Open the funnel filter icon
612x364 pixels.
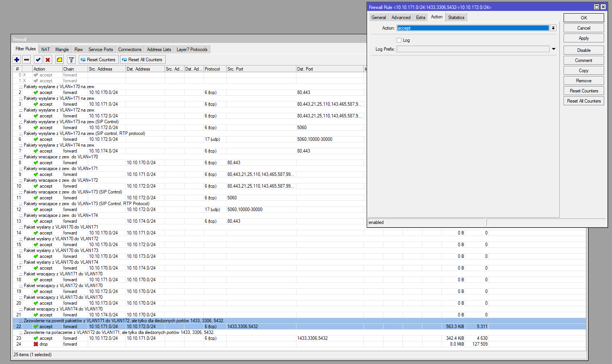(x=71, y=60)
